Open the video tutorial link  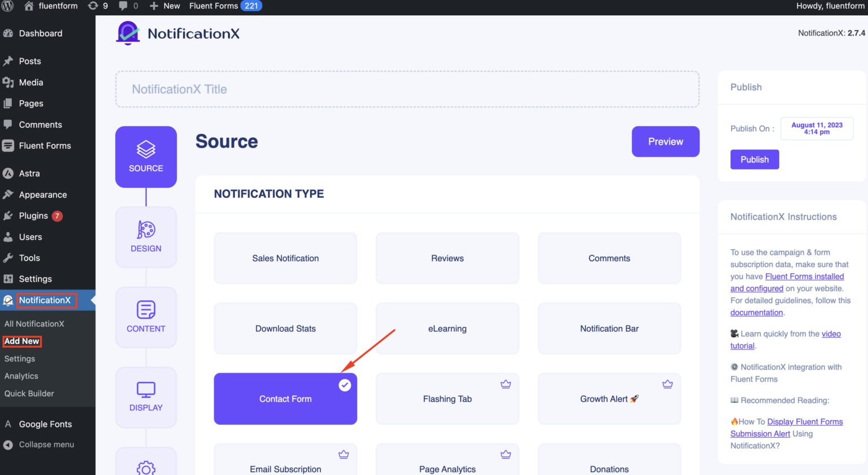831,334
